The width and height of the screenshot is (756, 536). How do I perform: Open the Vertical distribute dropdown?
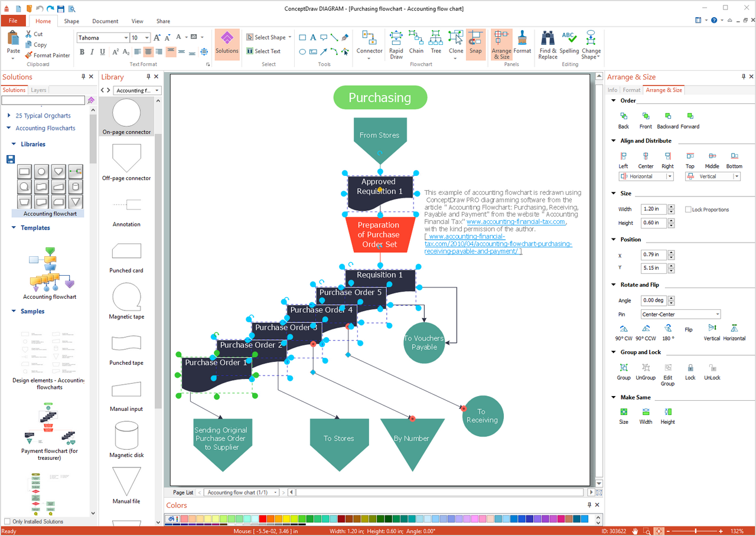click(x=713, y=177)
